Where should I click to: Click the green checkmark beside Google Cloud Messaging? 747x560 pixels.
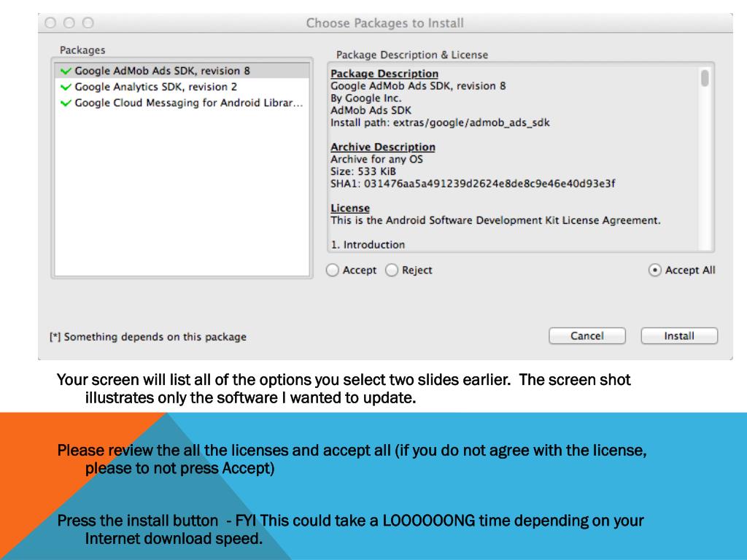coord(66,103)
